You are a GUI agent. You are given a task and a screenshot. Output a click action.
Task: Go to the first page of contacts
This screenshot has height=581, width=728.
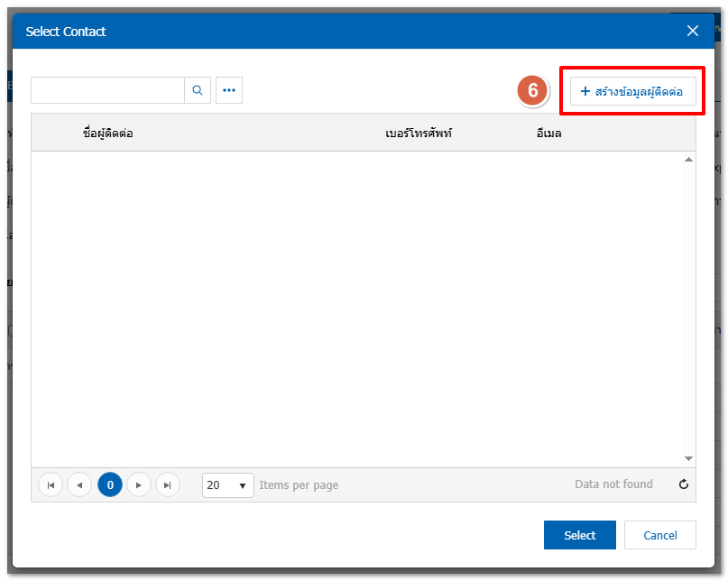(51, 484)
